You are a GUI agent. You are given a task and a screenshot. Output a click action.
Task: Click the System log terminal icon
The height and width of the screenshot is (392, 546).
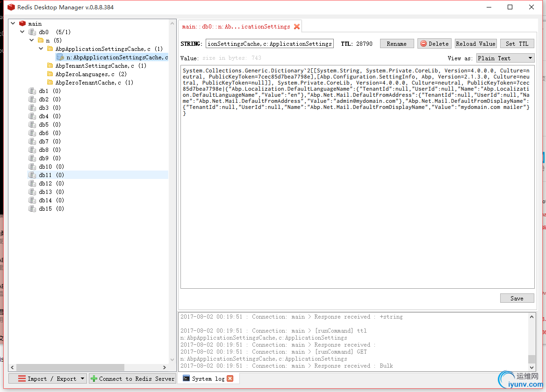[187, 378]
